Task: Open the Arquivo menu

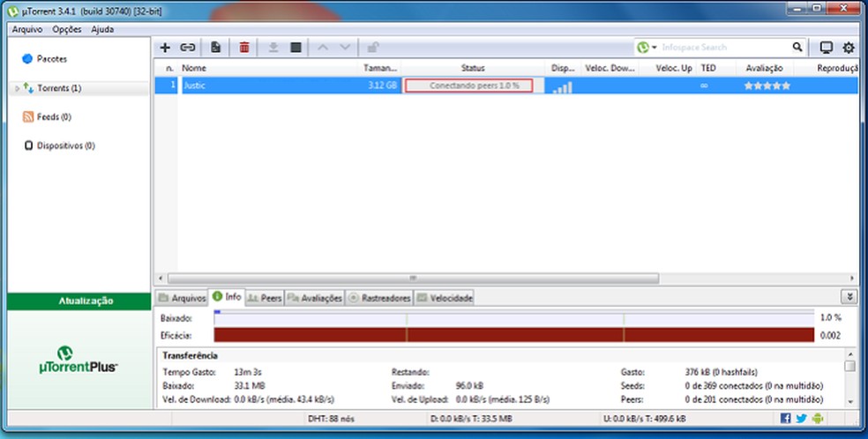Action: 27,29
